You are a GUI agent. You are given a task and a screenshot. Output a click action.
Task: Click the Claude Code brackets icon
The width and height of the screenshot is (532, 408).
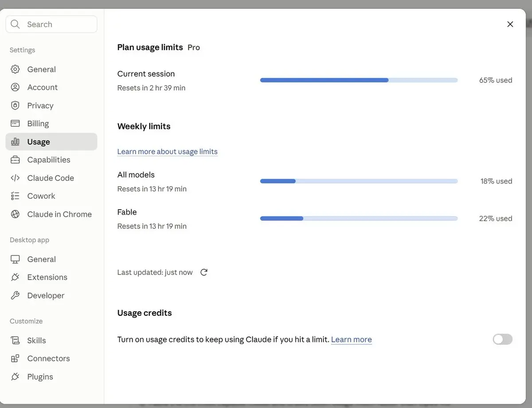pos(15,178)
